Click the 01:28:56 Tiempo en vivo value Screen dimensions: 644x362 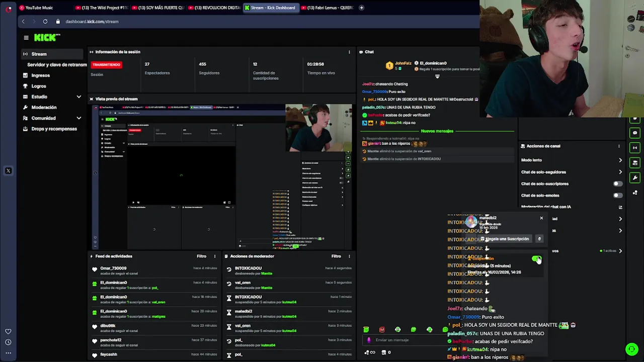[315, 64]
